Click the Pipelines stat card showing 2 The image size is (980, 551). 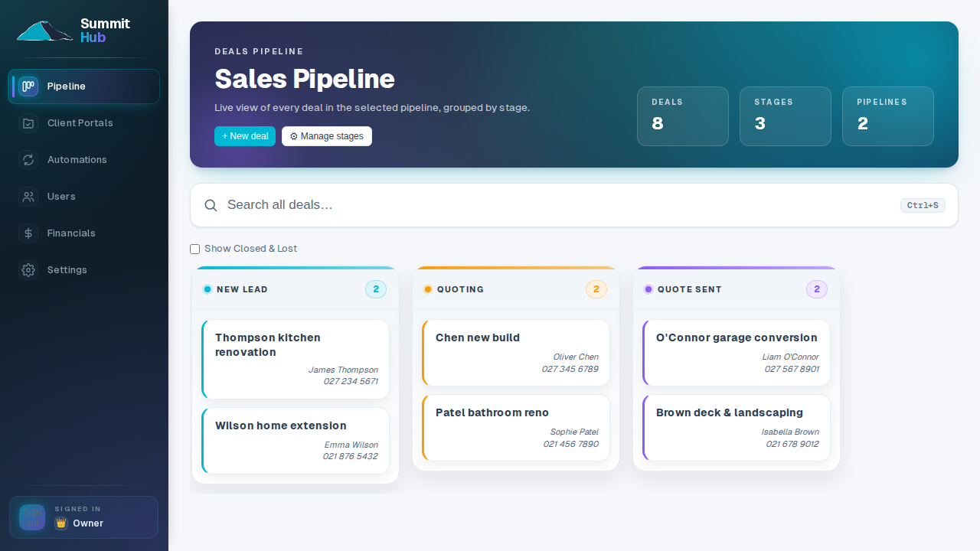tap(888, 116)
